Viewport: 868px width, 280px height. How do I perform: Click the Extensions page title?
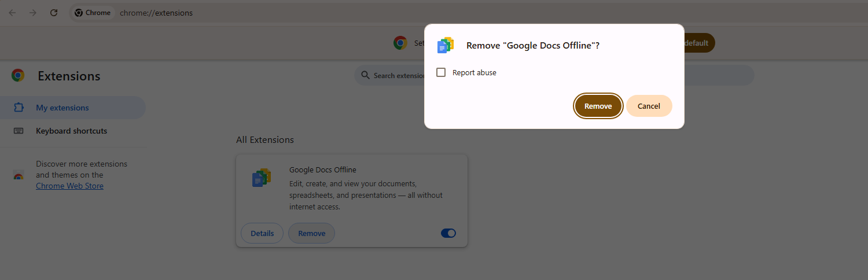point(69,76)
